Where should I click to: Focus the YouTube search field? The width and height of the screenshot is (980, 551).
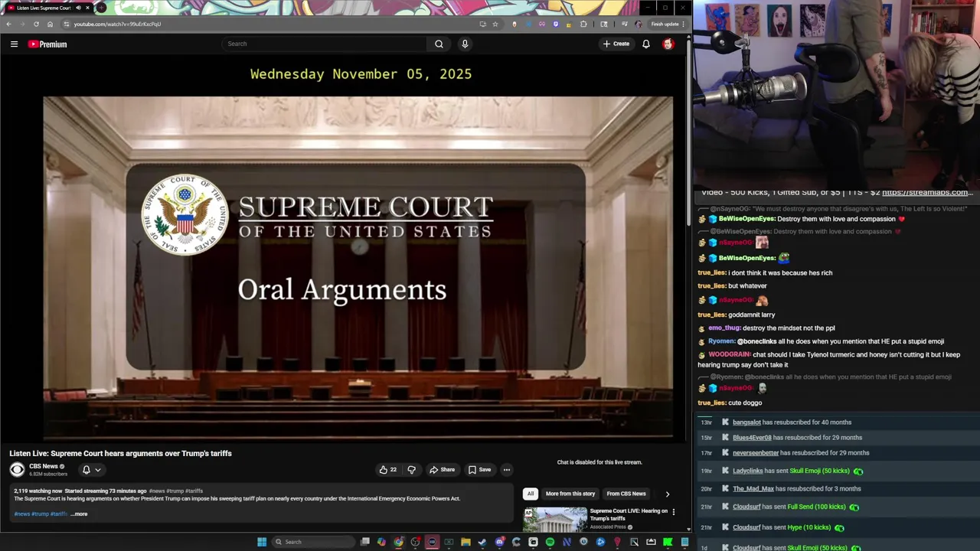325,44
